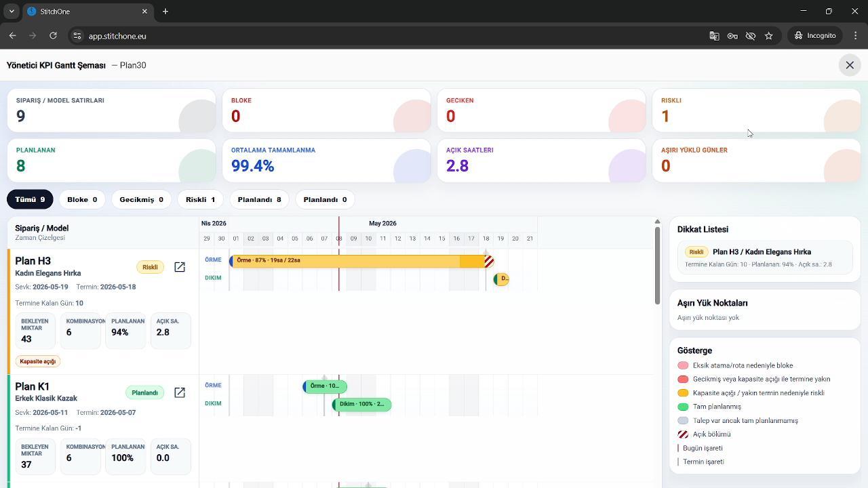Viewport: 868px width, 488px height.
Task: Open Plan H3 entry in Dikkat Listesi
Action: [x=764, y=258]
